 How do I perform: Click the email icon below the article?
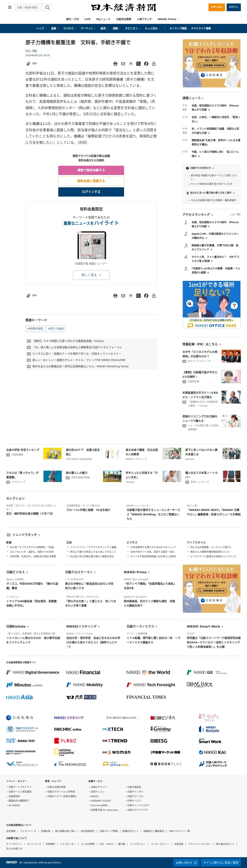coord(123,296)
